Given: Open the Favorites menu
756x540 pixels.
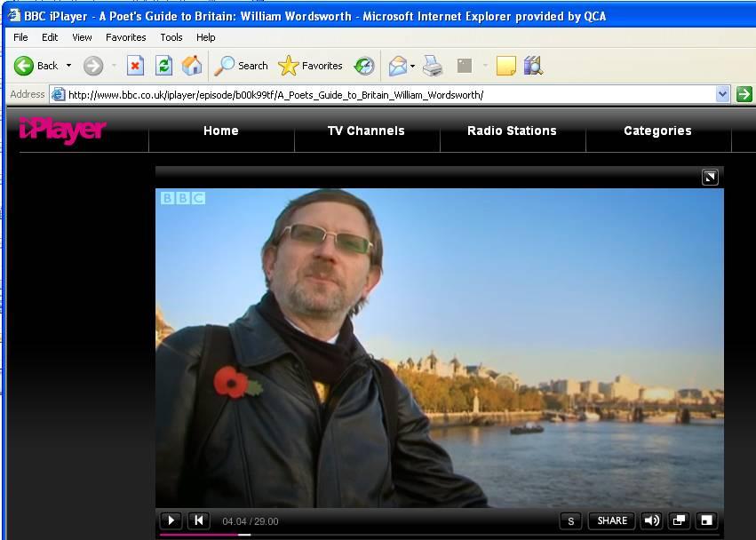Looking at the screenshot, I should pyautogui.click(x=126, y=37).
